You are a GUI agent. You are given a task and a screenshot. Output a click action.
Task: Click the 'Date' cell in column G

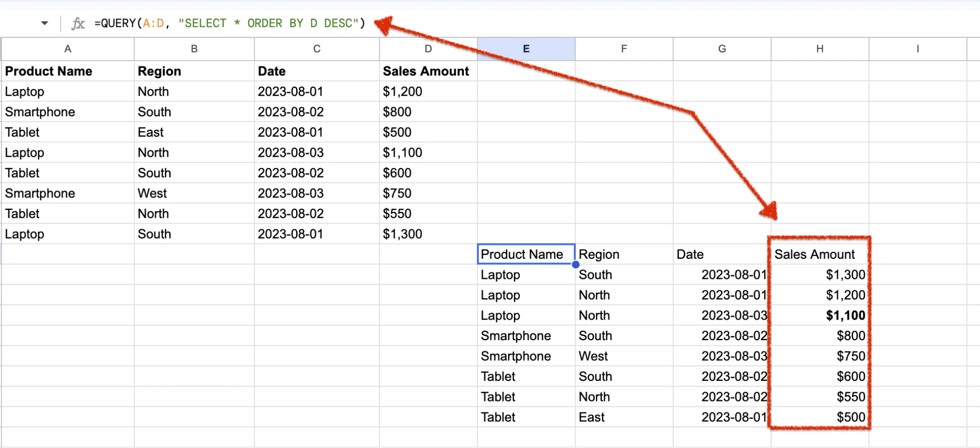722,254
